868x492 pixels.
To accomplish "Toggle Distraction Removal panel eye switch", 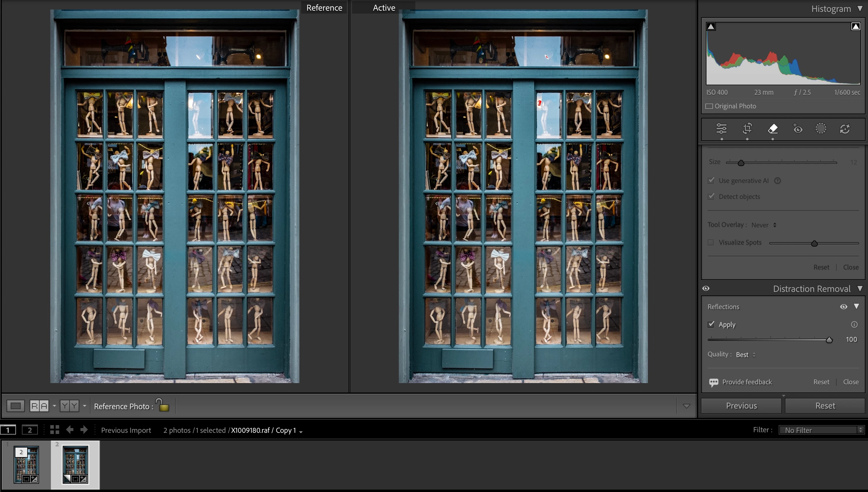I will pyautogui.click(x=706, y=289).
